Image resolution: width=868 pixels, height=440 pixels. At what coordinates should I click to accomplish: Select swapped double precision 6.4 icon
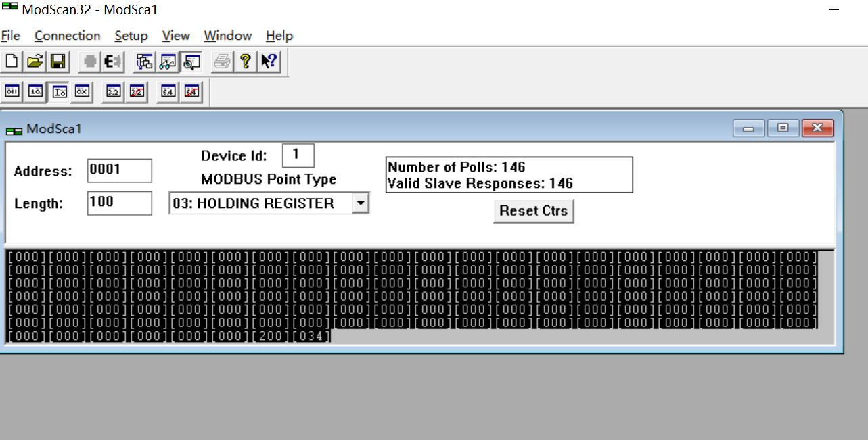[191, 91]
